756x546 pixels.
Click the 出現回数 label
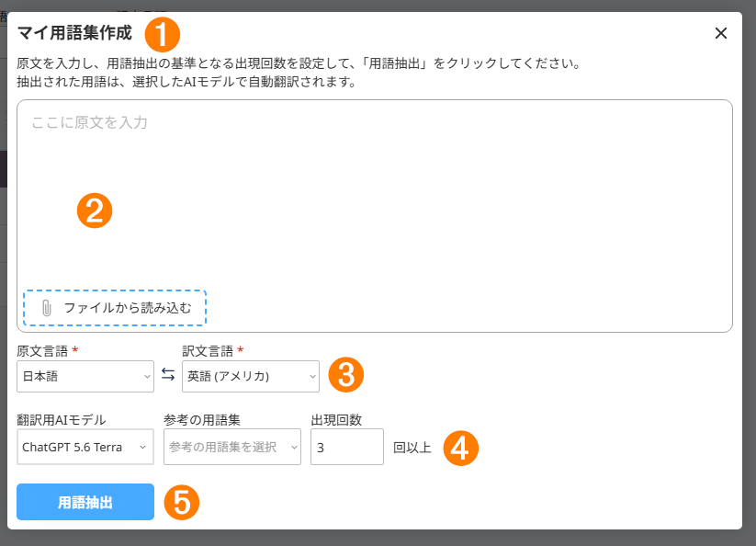pos(336,420)
